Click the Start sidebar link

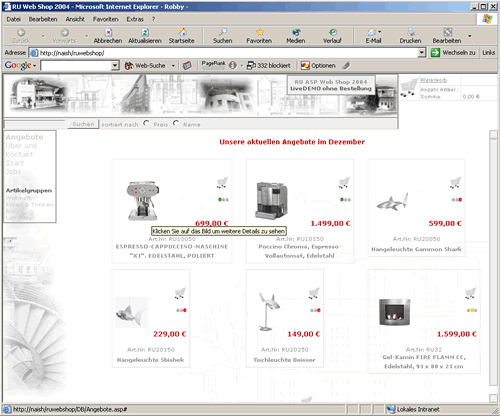[x=15, y=163]
